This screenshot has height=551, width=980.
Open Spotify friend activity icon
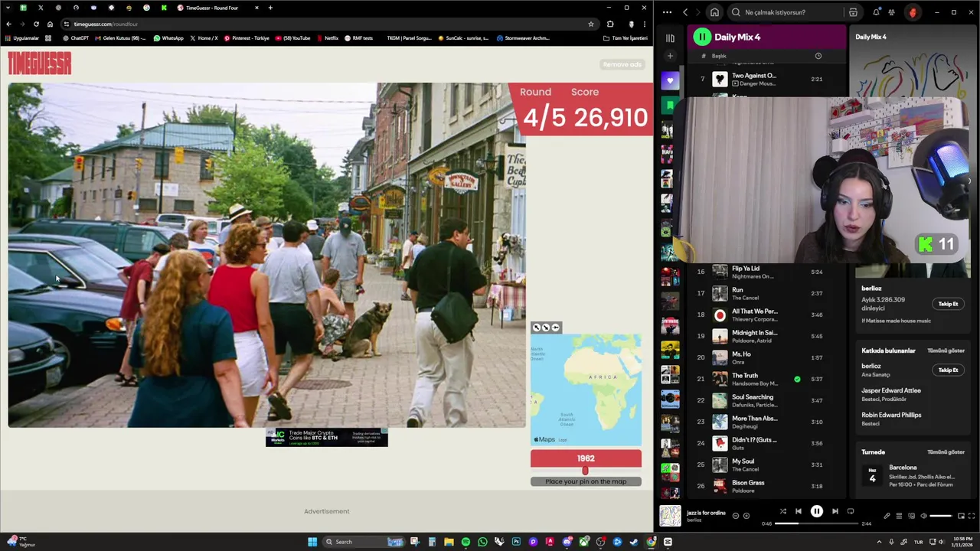[892, 12]
